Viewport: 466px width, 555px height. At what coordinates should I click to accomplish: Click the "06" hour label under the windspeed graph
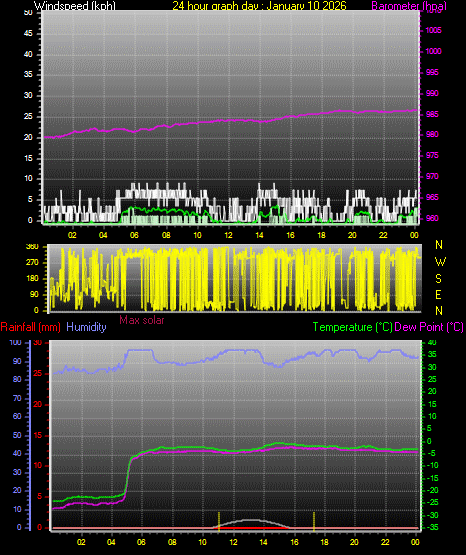pos(134,235)
